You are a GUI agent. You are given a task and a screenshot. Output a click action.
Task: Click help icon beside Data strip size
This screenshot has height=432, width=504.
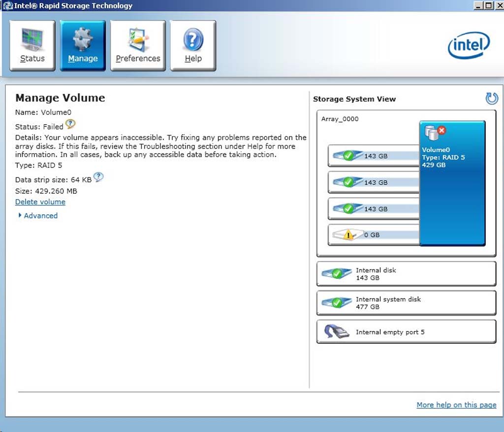pyautogui.click(x=98, y=177)
